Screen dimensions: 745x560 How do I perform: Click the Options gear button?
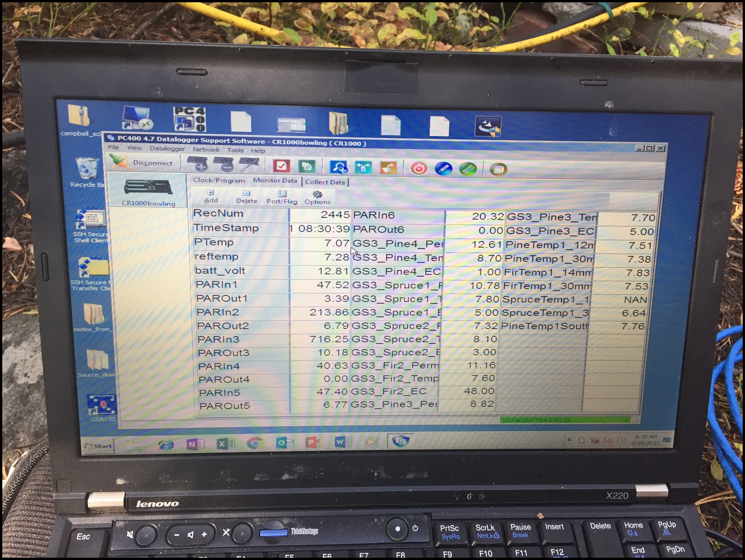click(317, 198)
